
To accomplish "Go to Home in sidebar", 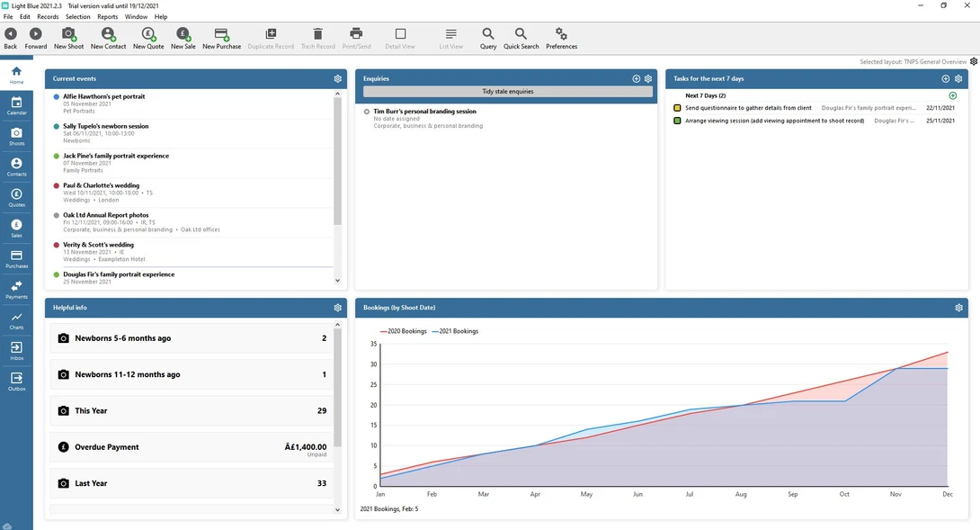I will [16, 75].
